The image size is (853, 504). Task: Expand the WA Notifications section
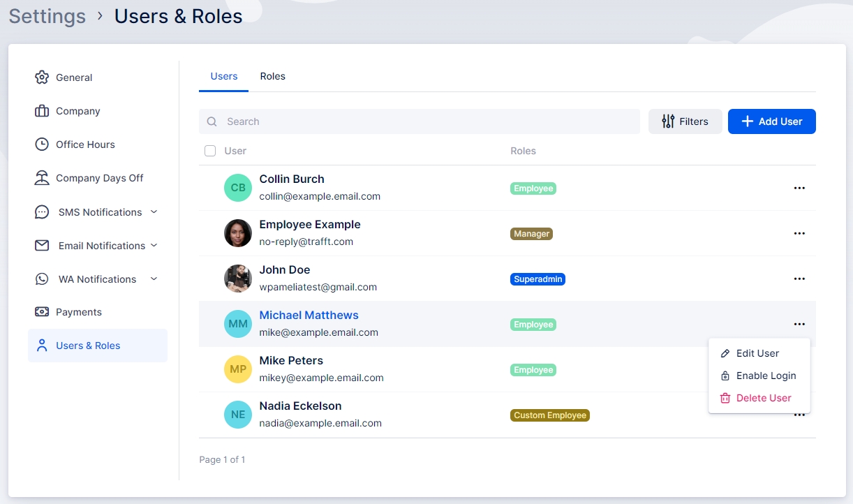point(154,279)
